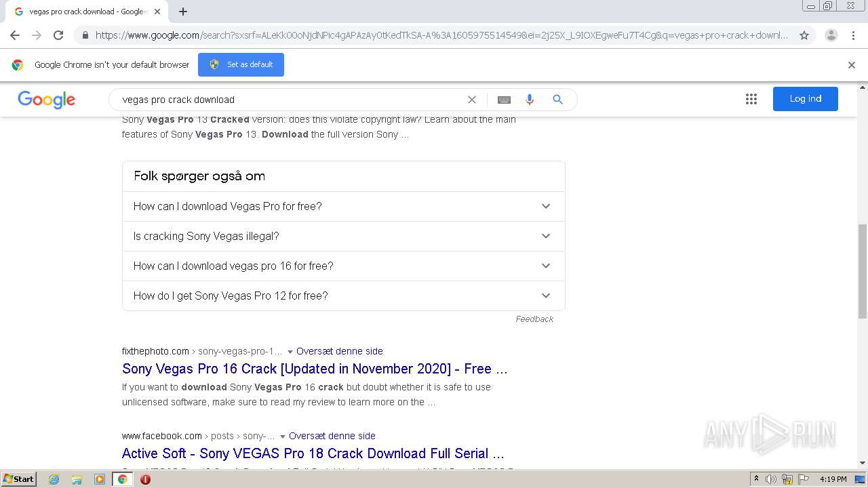Screen dimensions: 868x488
Task: Open a new browser tab
Action: pyautogui.click(x=183, y=12)
